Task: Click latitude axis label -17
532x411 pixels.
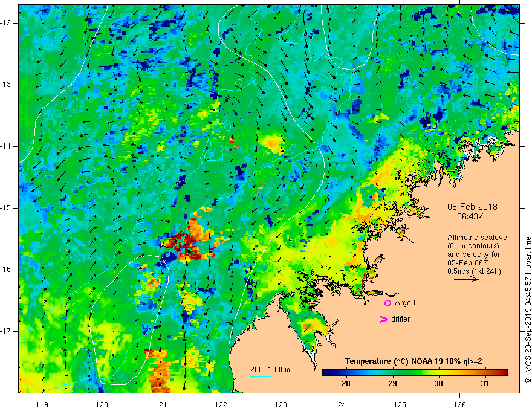Action: coord(6,331)
